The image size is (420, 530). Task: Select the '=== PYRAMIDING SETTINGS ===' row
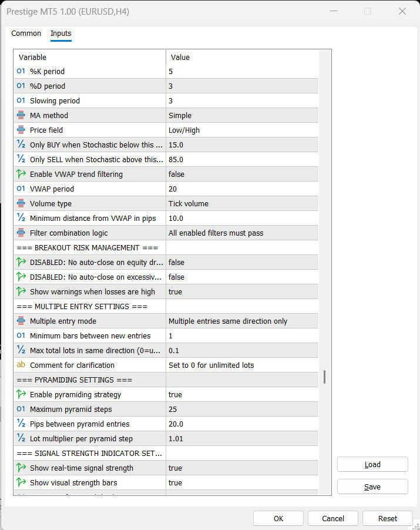click(166, 380)
